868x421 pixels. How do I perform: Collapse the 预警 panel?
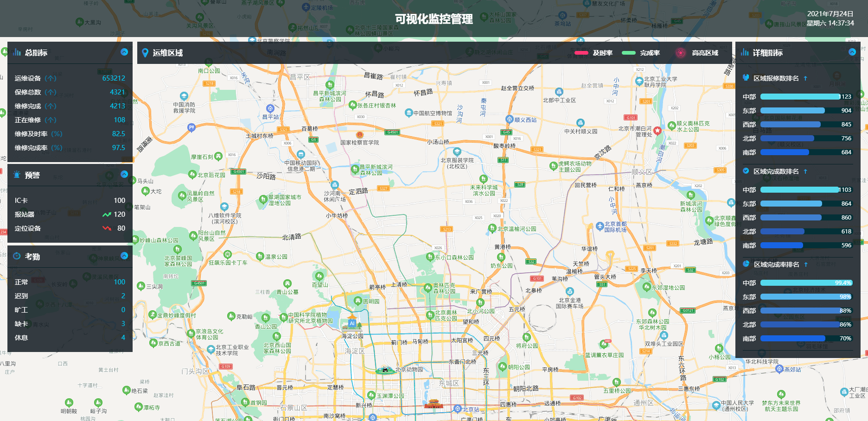(124, 174)
